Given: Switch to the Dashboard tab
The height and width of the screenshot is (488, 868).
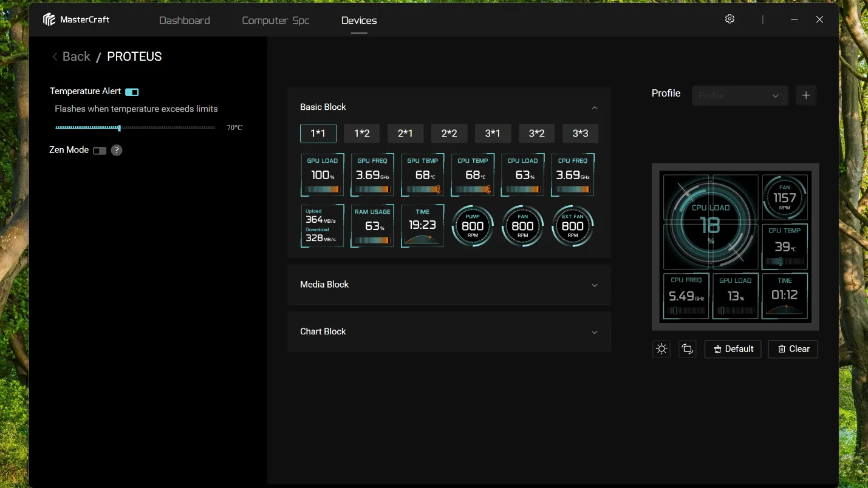Looking at the screenshot, I should [185, 20].
